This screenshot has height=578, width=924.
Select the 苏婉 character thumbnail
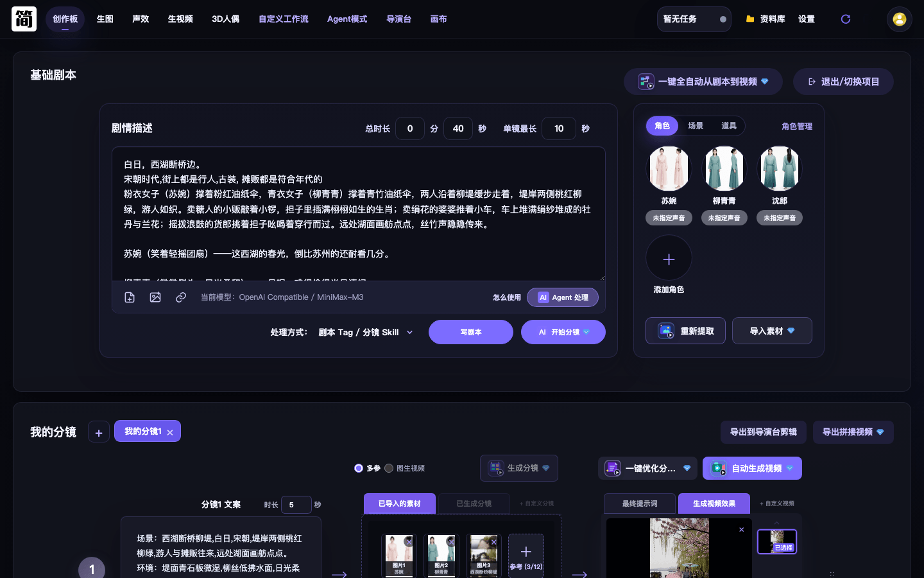[669, 169]
